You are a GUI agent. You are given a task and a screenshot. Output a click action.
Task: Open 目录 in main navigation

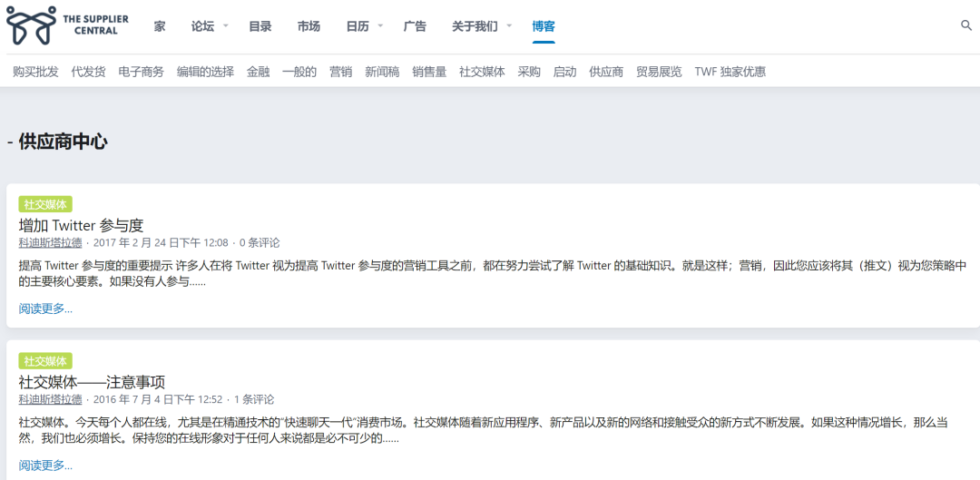[x=260, y=26]
